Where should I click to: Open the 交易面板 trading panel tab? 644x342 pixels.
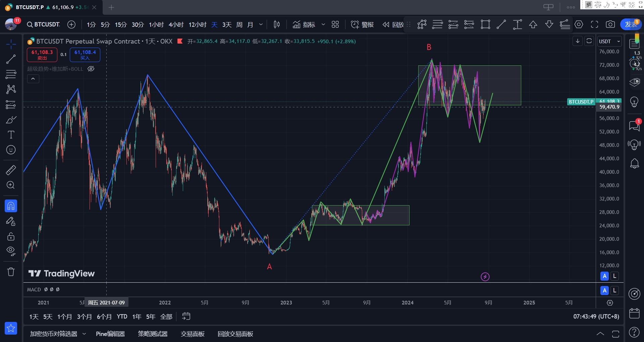[193, 334]
